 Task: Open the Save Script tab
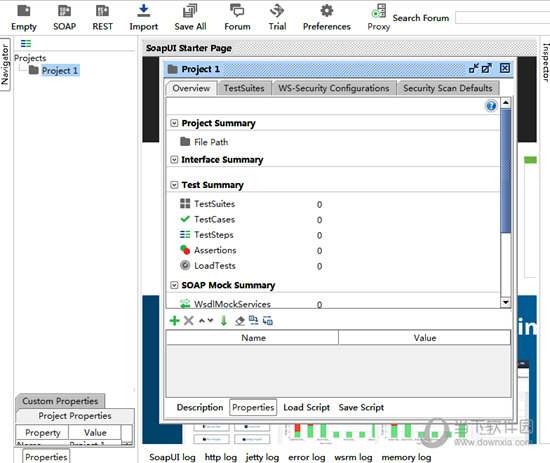tap(361, 407)
